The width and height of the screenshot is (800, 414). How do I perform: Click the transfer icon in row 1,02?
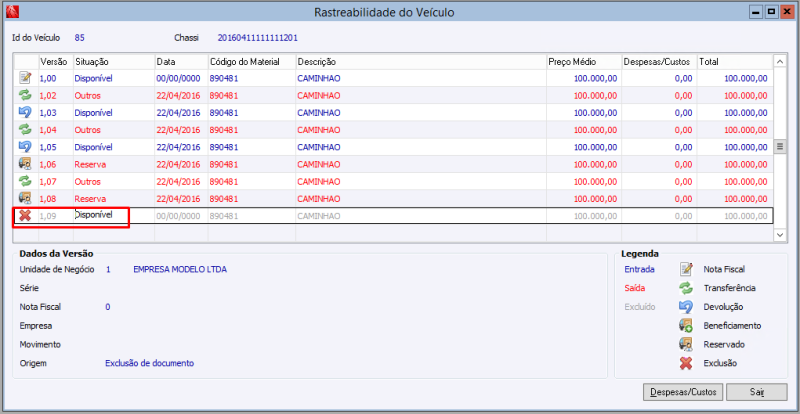pyautogui.click(x=25, y=95)
